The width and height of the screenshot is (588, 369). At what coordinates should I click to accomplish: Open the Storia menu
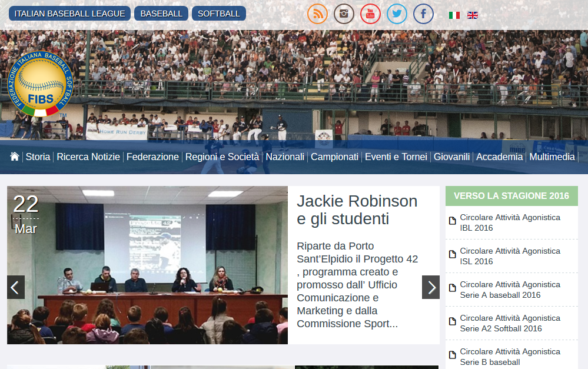click(x=38, y=157)
